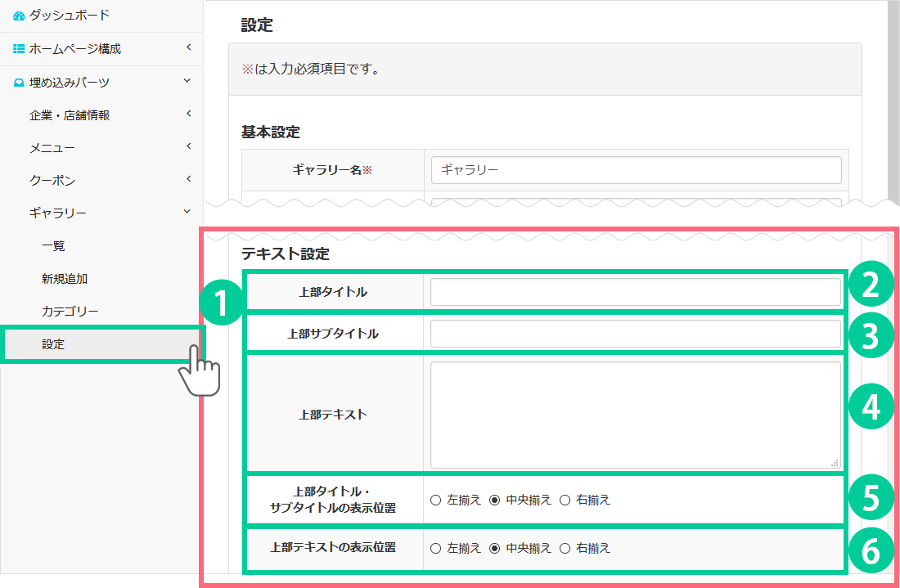Select 左揃え for 上部タイトル・サブタイトル position
The height and width of the screenshot is (588, 900).
pos(435,500)
